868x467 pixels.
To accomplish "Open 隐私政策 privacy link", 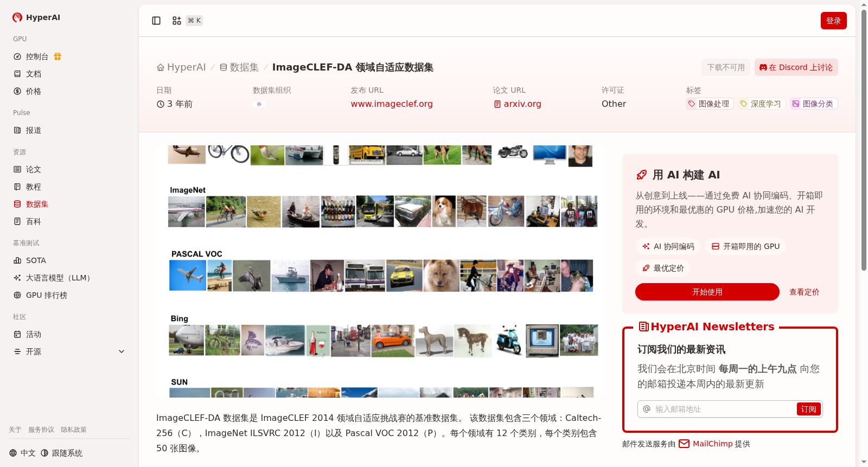I will coord(74,430).
